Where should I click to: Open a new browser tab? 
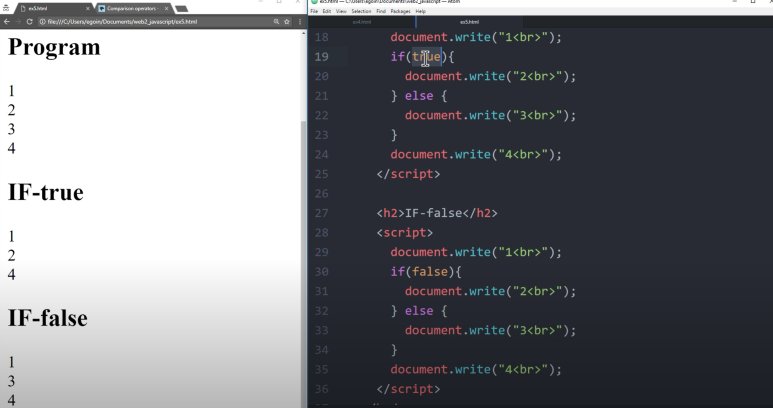coord(181,9)
